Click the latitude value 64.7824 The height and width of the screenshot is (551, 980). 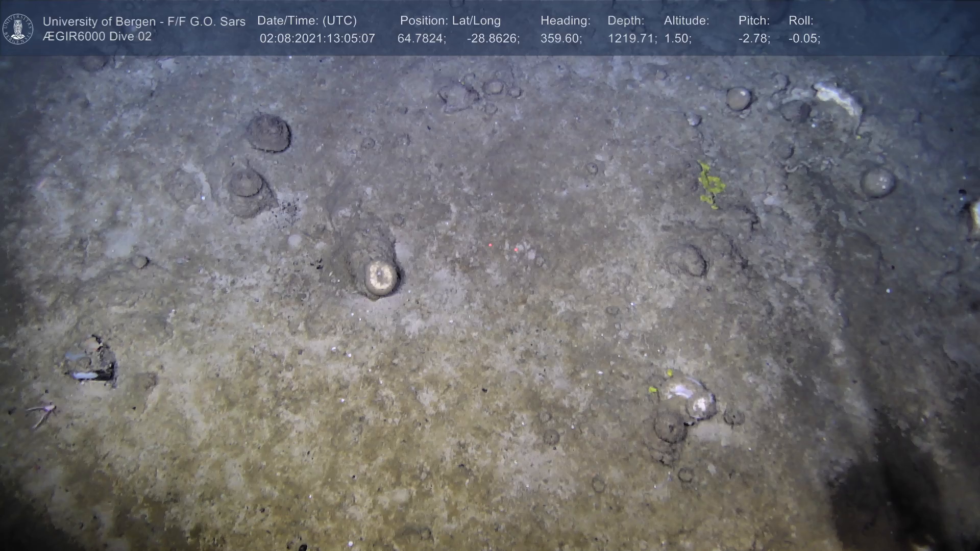point(421,39)
